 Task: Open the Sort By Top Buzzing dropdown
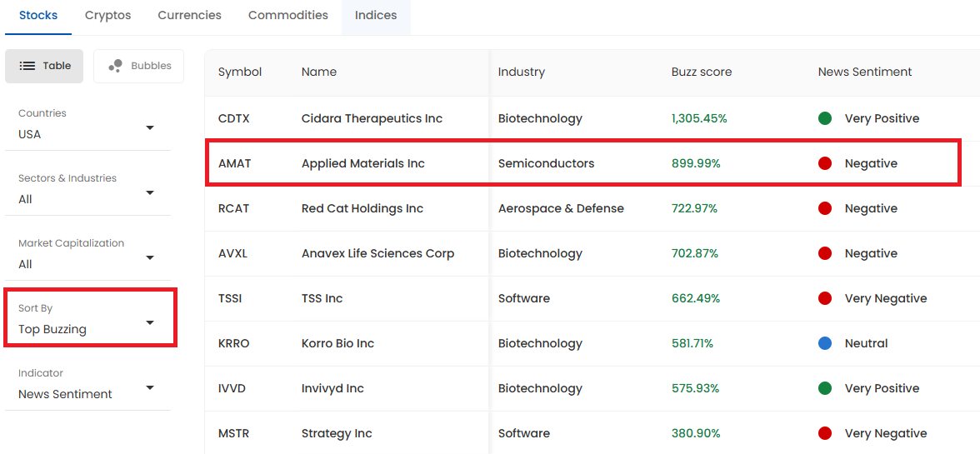(x=87, y=319)
